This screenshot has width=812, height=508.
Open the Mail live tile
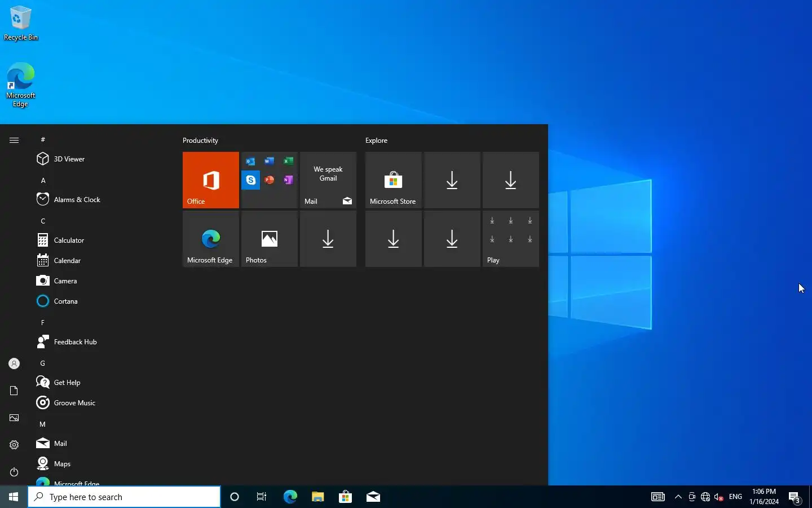click(328, 180)
